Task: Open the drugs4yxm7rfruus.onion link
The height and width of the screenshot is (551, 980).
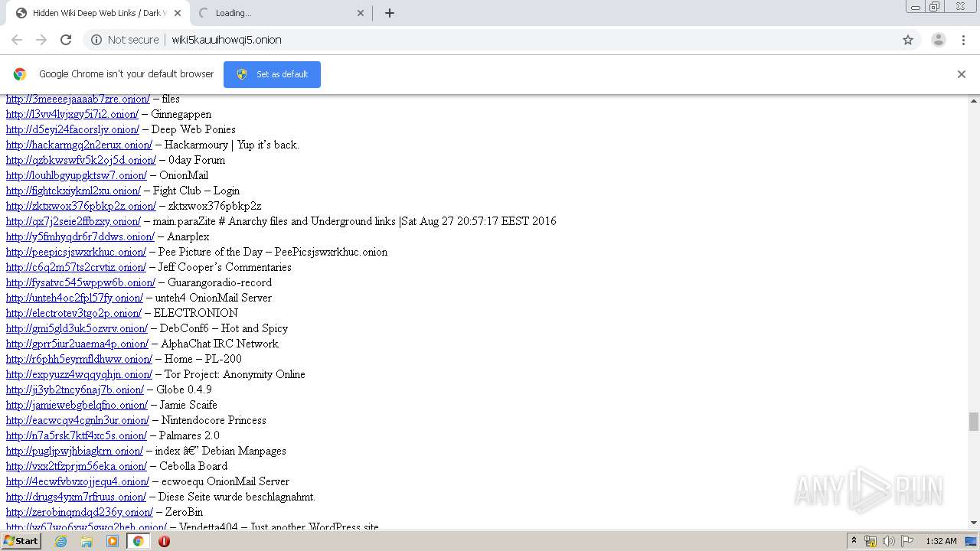Action: pyautogui.click(x=76, y=497)
